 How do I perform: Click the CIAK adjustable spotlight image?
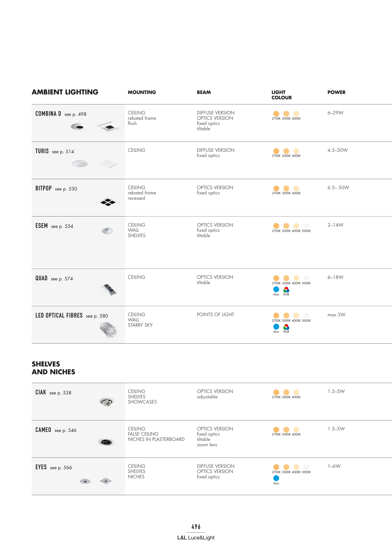click(106, 402)
